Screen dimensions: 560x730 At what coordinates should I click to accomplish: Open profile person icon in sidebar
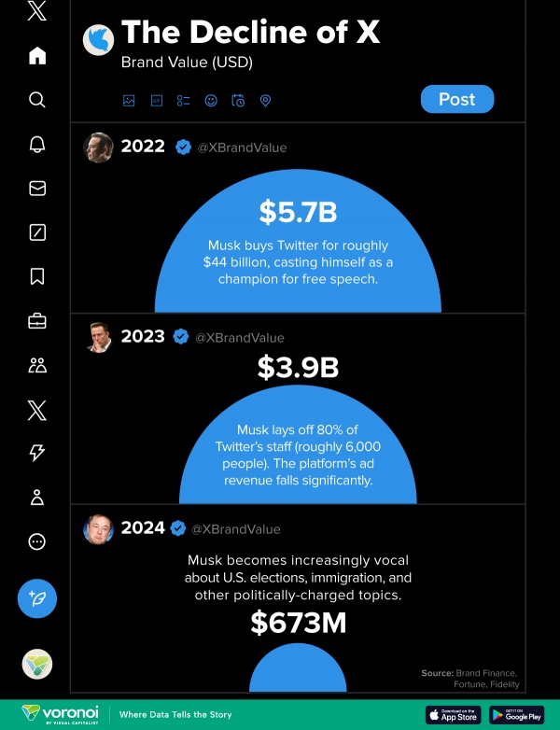pos(37,498)
